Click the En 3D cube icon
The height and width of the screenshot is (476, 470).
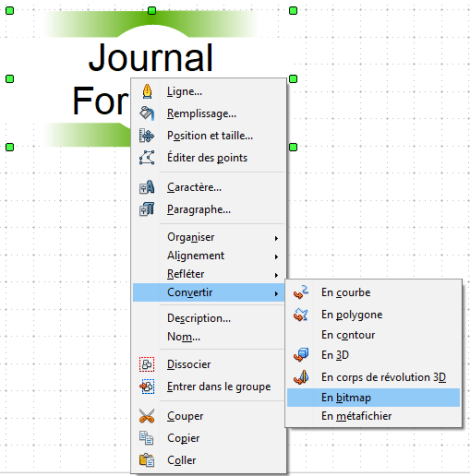coord(301,354)
